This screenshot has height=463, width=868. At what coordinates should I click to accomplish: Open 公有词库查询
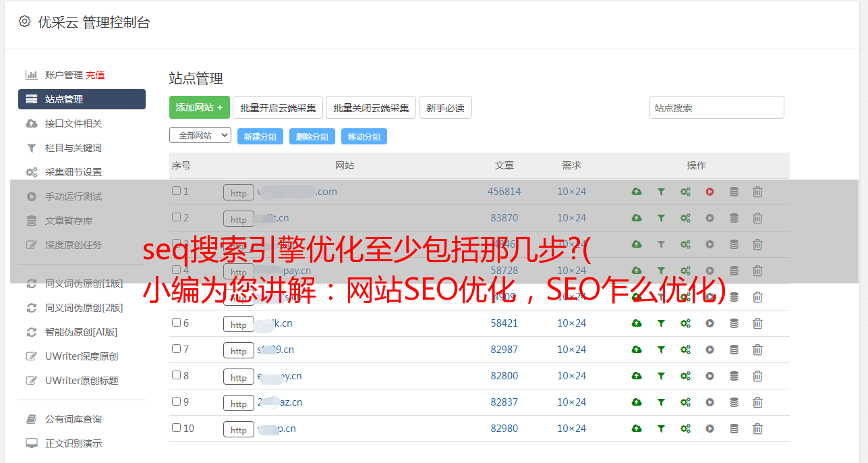[74, 419]
